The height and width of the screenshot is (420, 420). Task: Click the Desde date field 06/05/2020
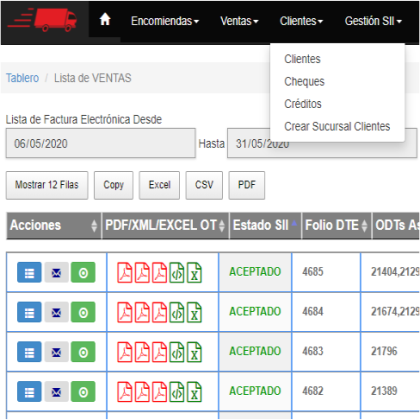[101, 143]
